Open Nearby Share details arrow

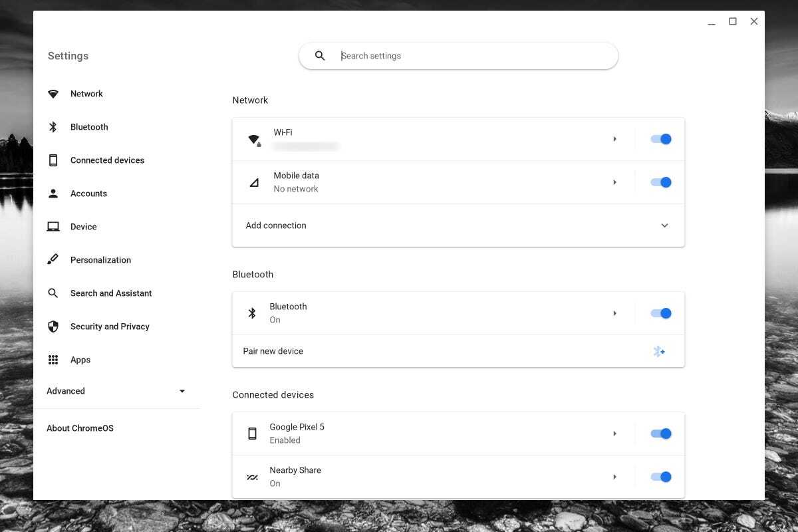coord(615,477)
